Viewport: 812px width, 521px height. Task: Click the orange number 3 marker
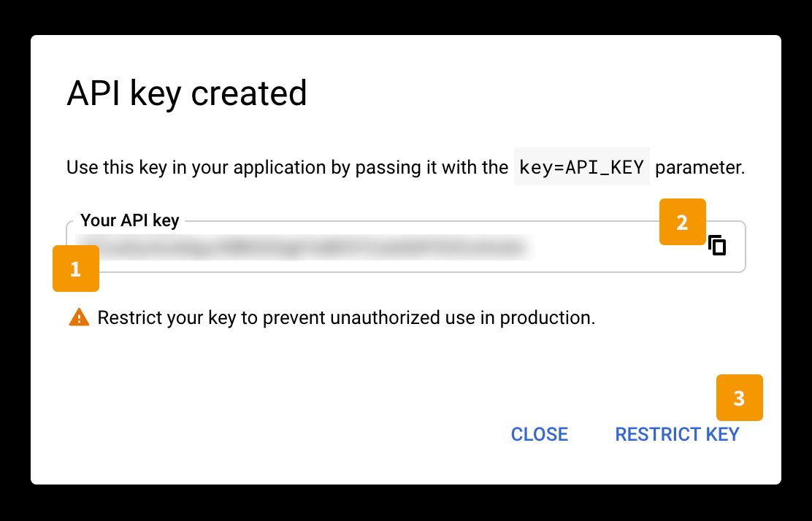click(x=740, y=398)
